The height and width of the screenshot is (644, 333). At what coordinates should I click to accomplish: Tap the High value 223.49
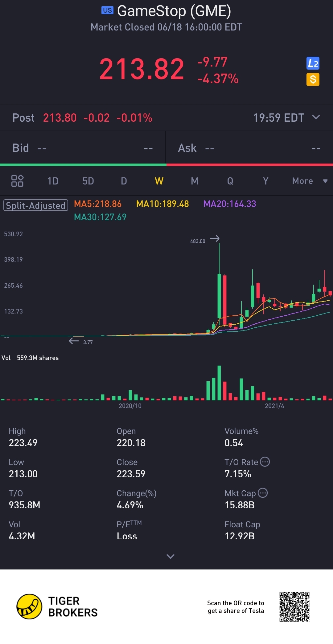click(x=23, y=443)
